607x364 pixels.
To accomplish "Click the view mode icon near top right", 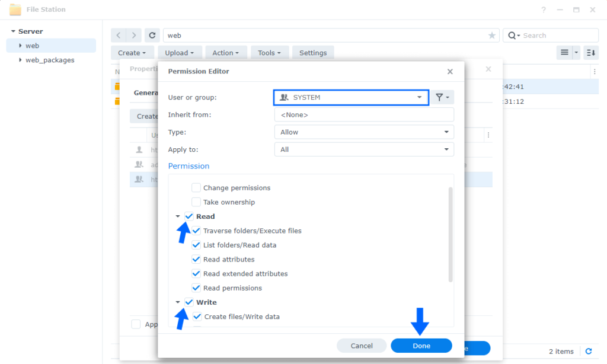I will (565, 52).
